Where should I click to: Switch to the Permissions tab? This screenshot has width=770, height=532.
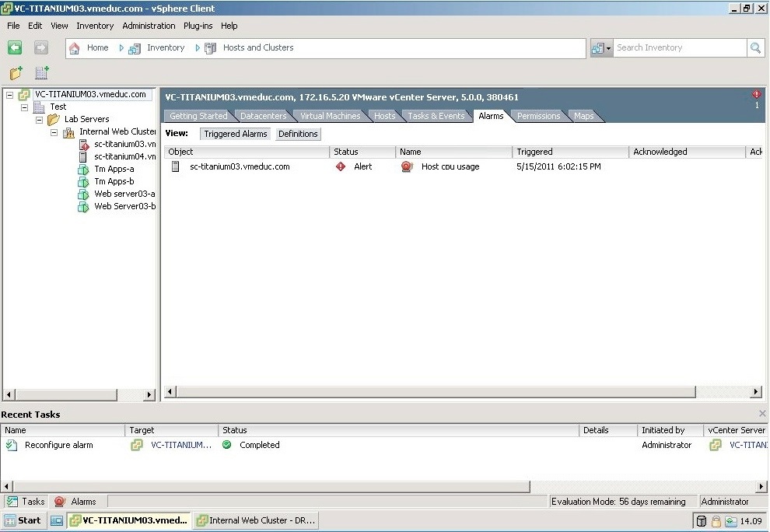539,116
